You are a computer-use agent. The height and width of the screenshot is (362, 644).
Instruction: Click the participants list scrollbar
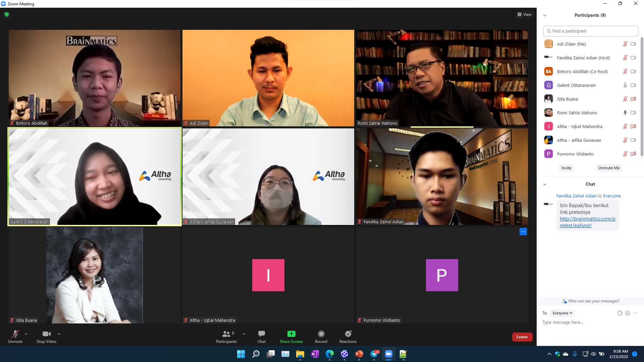coord(642,97)
